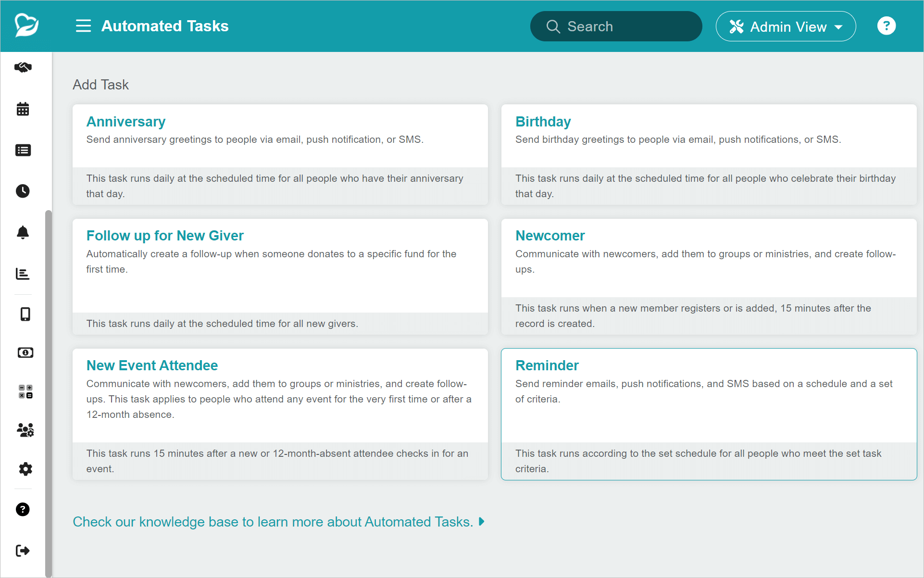Click the Anniversary card's schedule description text

[x=275, y=186]
